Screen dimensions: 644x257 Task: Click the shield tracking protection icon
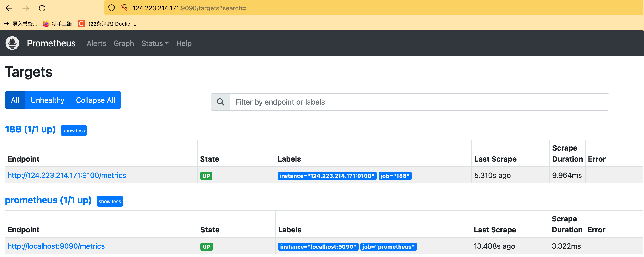[112, 8]
